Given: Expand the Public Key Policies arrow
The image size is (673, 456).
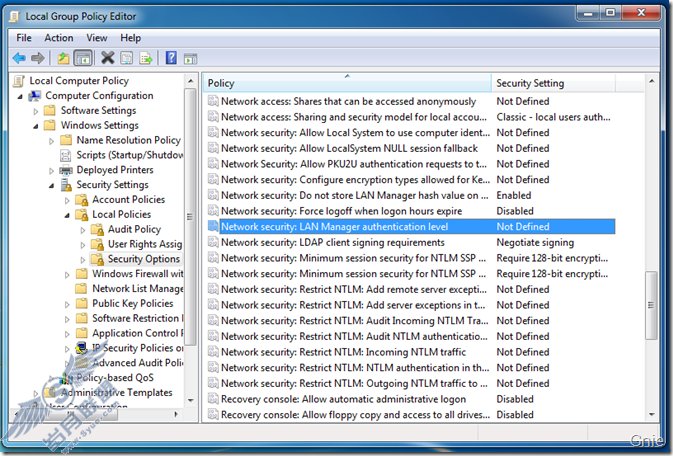Looking at the screenshot, I should pos(67,304).
